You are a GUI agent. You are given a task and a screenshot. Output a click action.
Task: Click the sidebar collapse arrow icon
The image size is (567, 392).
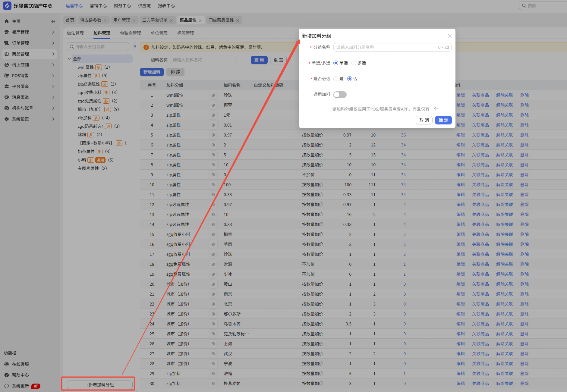click(53, 21)
